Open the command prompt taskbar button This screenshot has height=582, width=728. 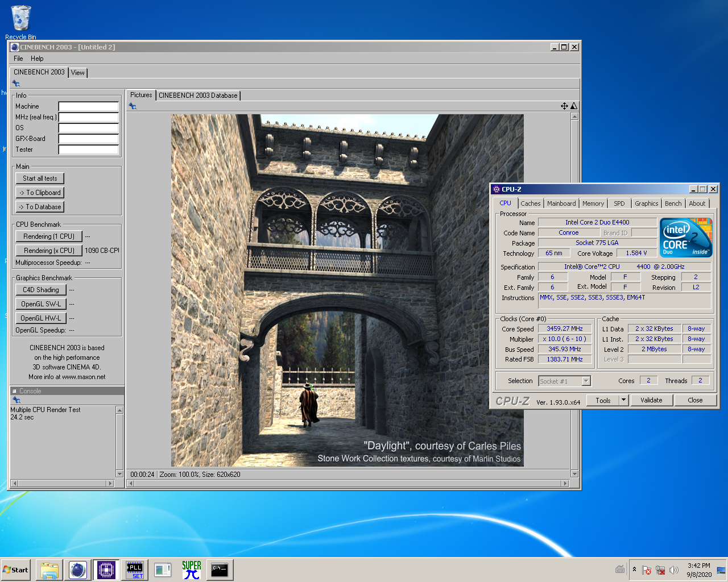(x=220, y=569)
